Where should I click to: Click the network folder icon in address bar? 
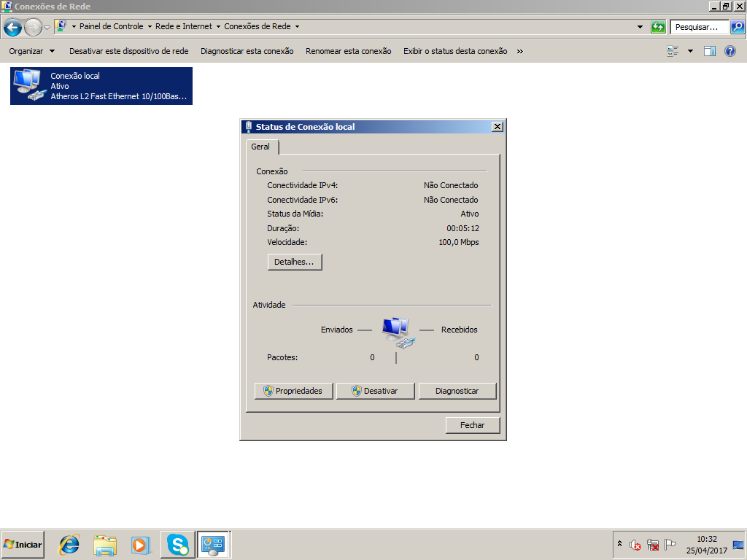coord(61,26)
